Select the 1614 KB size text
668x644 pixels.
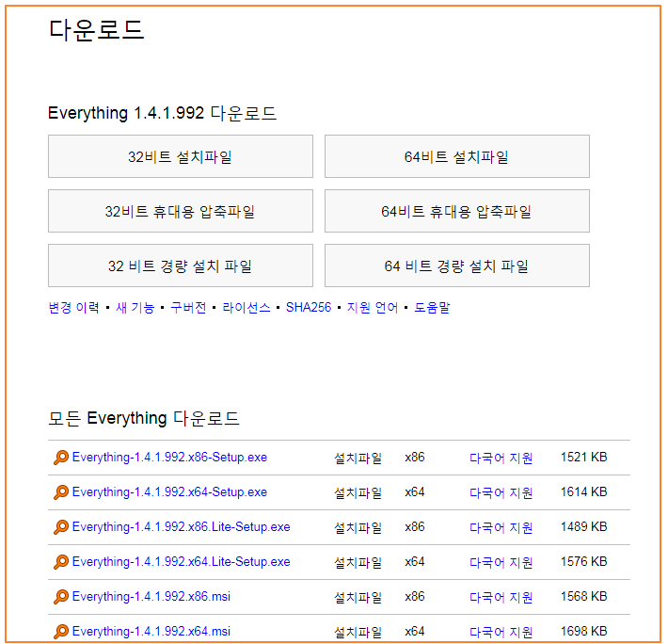[x=583, y=492]
